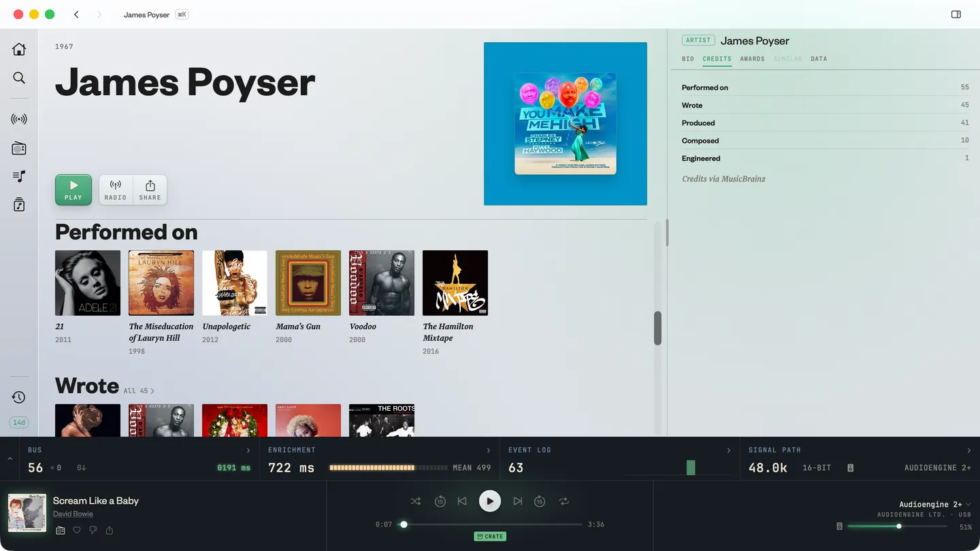The image size is (980, 551).
Task: Click the 'Unapologetic' album title
Action: tap(226, 327)
